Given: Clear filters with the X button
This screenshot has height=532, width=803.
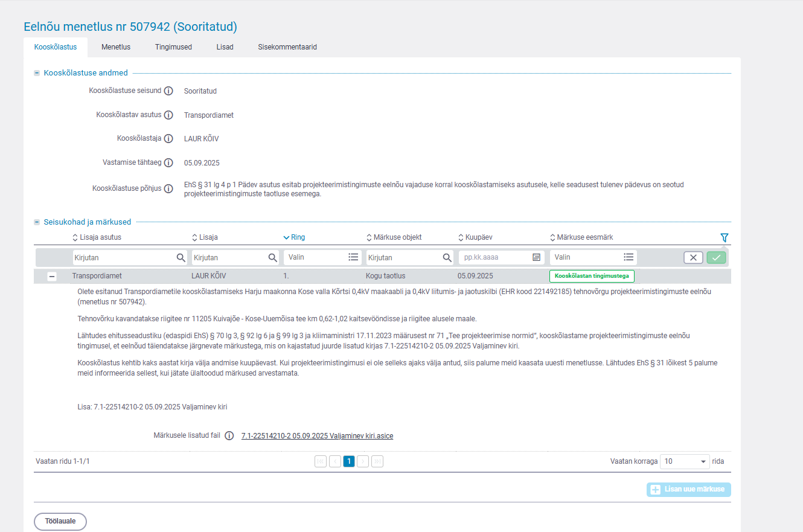Looking at the screenshot, I should point(693,257).
